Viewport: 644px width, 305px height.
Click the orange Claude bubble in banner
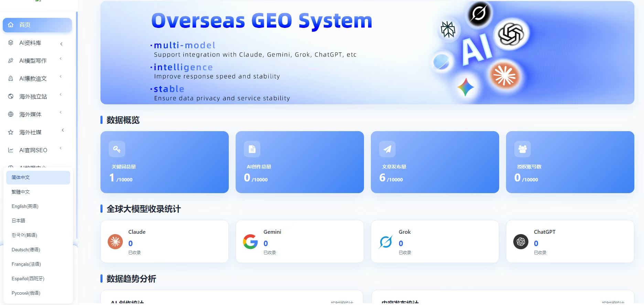(505, 75)
